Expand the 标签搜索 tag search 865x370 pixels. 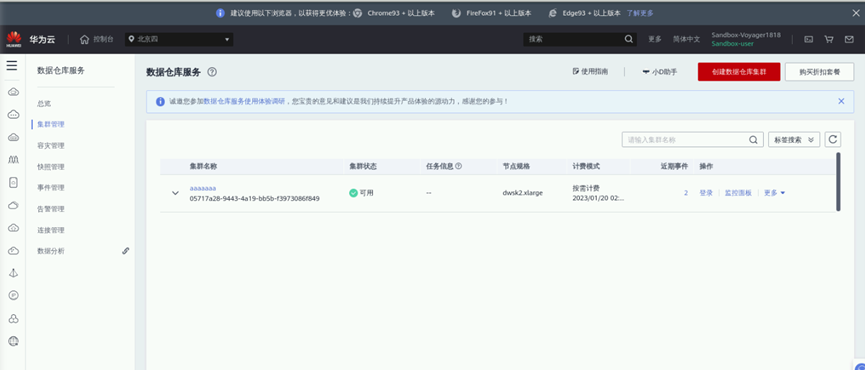(x=794, y=140)
